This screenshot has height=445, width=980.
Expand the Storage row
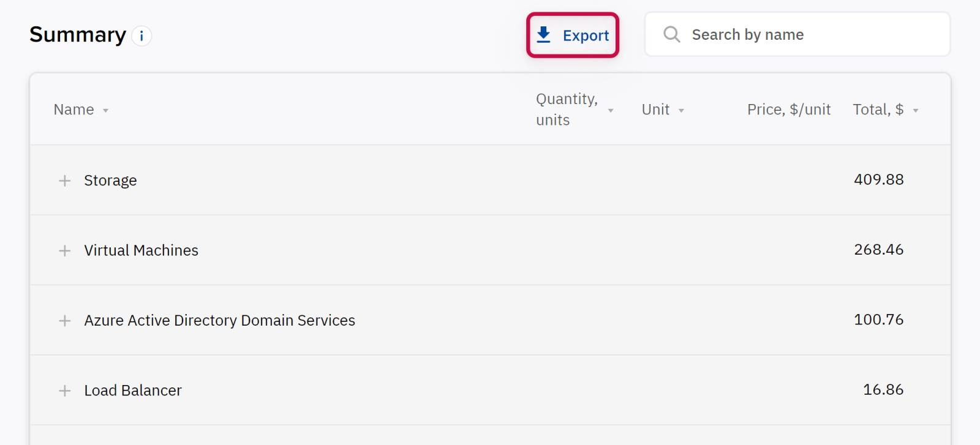click(x=64, y=181)
